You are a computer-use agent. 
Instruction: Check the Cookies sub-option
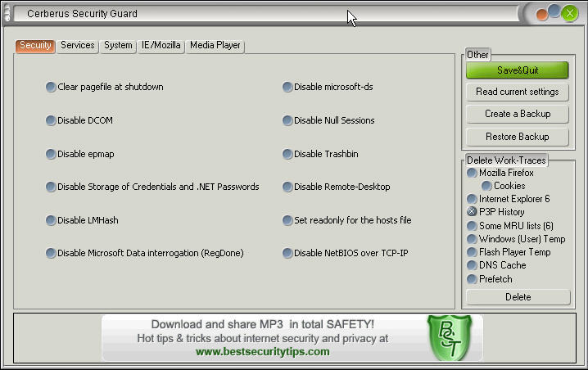486,186
